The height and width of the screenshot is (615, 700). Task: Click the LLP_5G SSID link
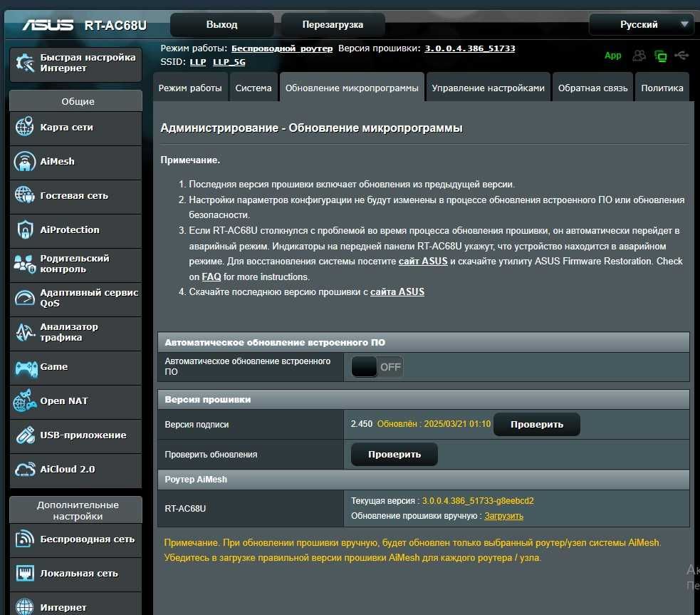point(229,61)
